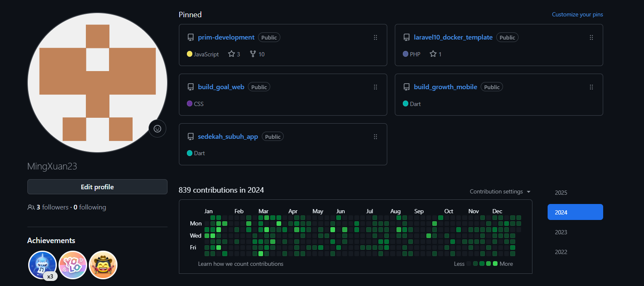Viewport: 644px width, 286px height.
Task: Click repo icon beside sedekah_subuh_app
Action: click(191, 137)
